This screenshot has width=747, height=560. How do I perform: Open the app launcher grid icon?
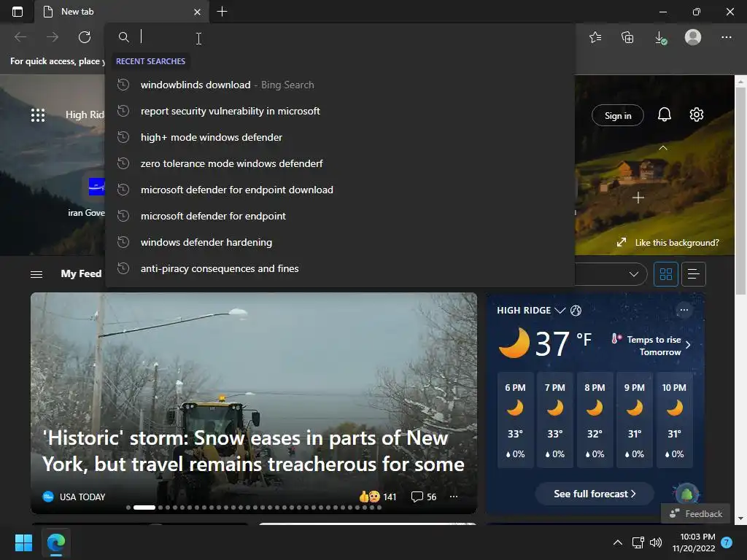coord(38,114)
